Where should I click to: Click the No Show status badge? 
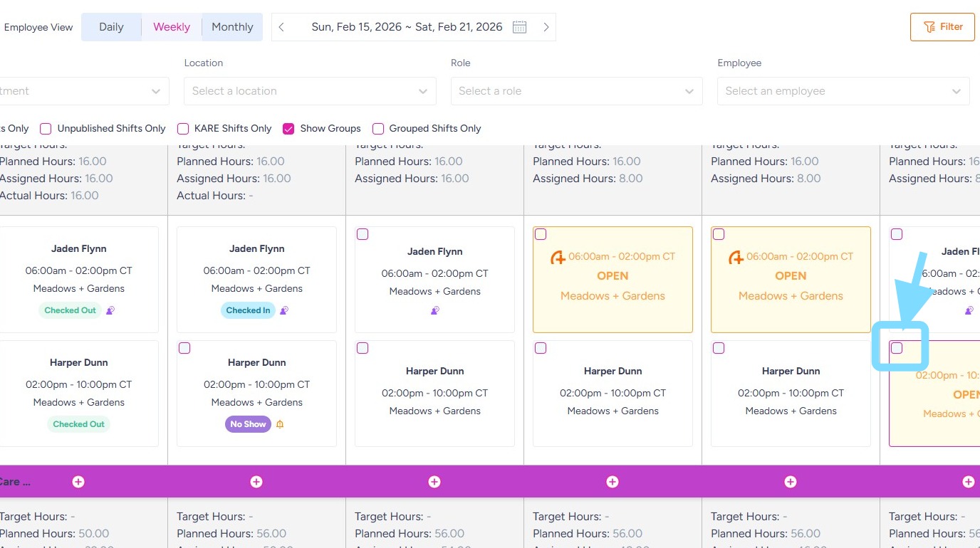pos(248,424)
